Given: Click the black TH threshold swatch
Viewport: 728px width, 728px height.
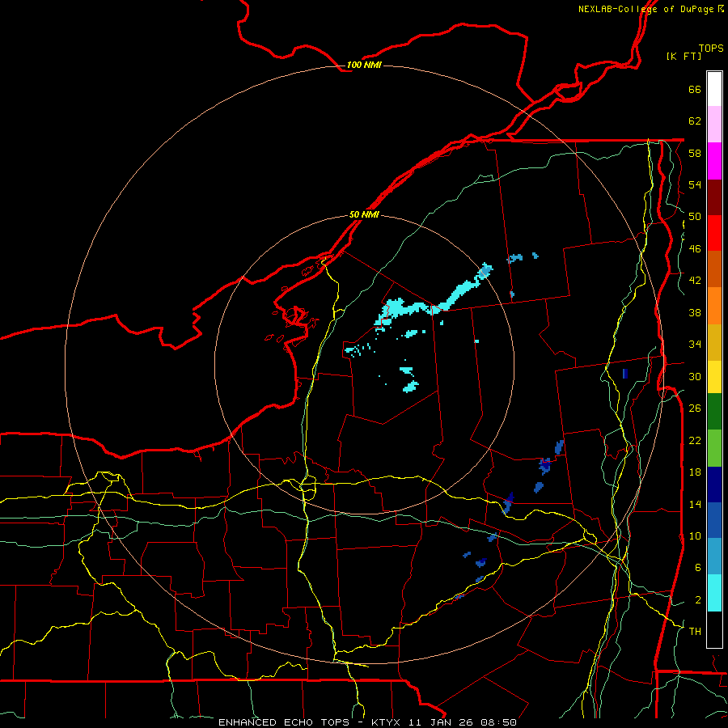Looking at the screenshot, I should click(714, 629).
